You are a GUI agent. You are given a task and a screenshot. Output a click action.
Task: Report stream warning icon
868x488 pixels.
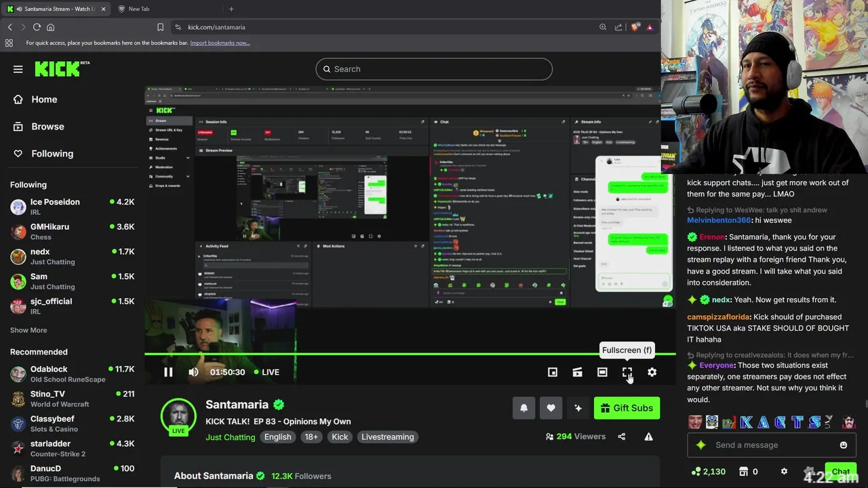pyautogui.click(x=648, y=436)
